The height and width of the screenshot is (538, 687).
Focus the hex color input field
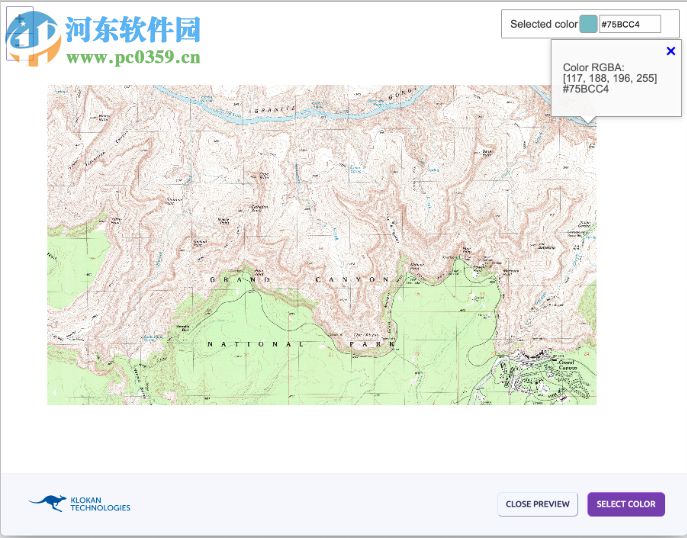tap(630, 24)
